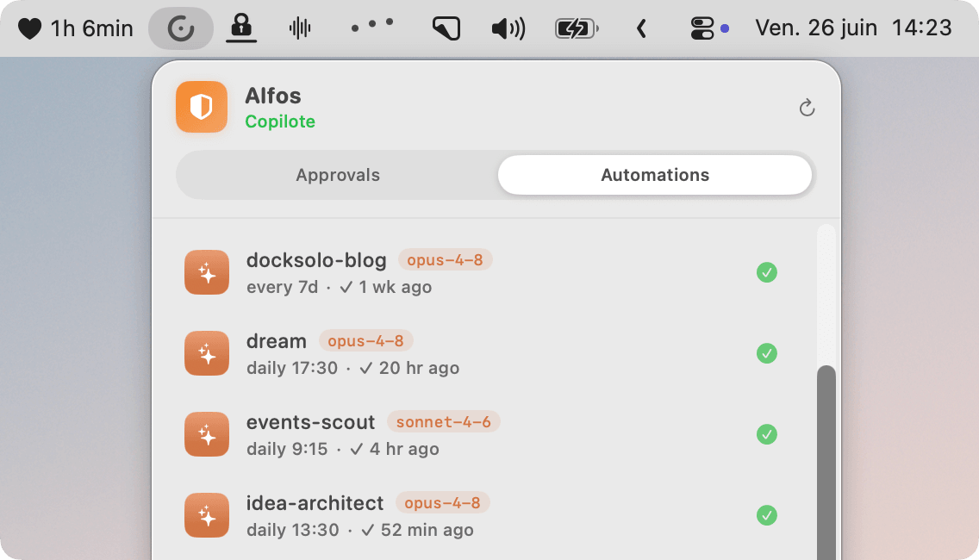Click the date and time Ven. 26 juin

853,28
